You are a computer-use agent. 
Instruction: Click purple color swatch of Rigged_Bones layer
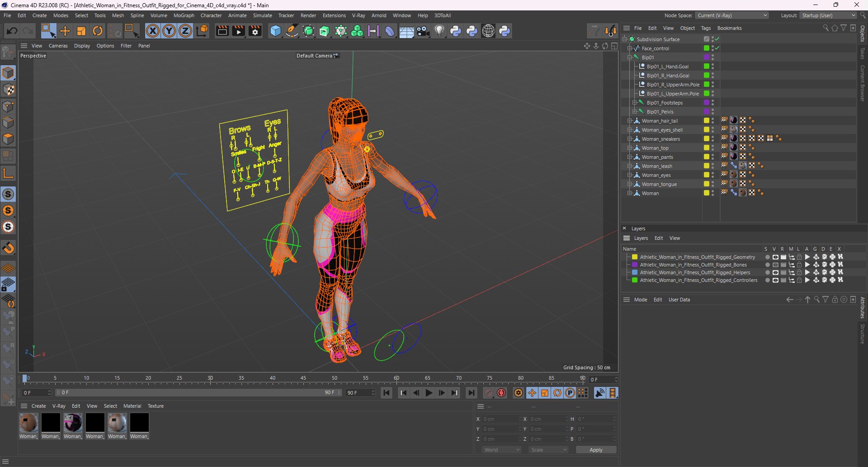[635, 265]
